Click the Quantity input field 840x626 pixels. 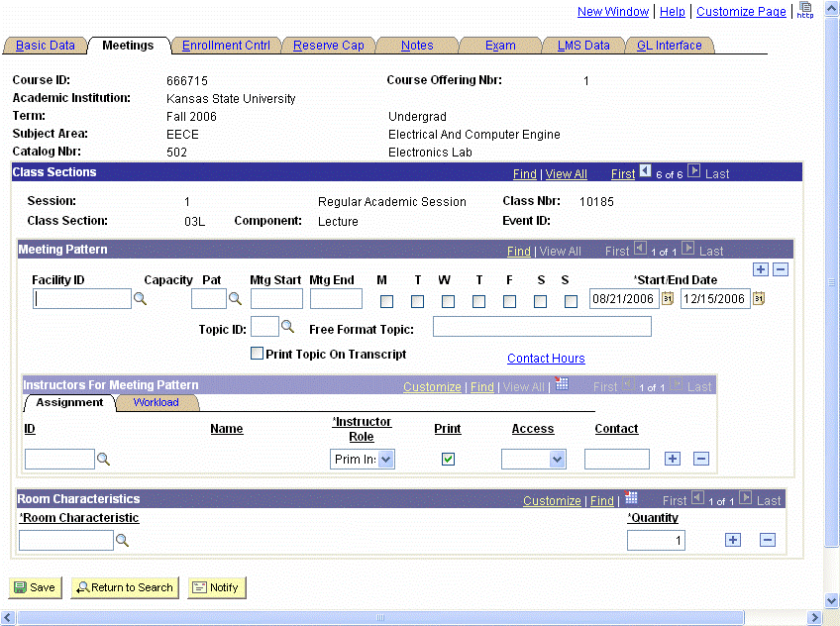click(x=656, y=540)
